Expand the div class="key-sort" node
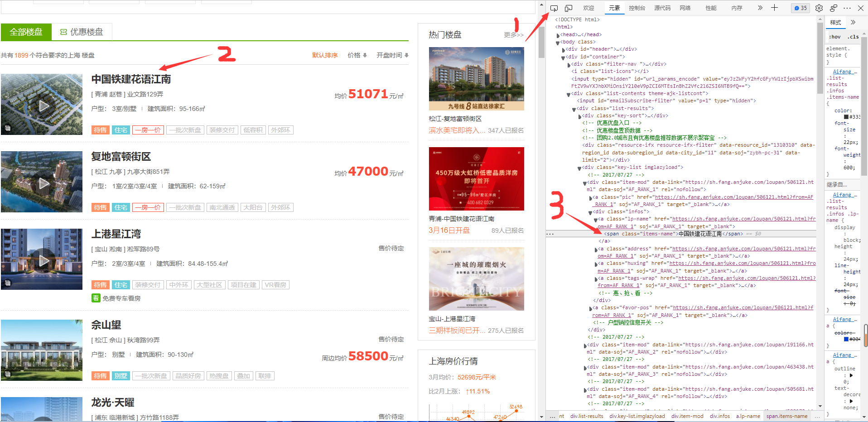 580,116
